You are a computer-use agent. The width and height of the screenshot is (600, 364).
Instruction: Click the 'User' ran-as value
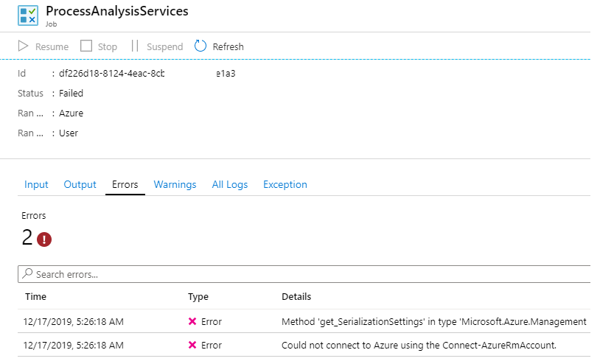coord(69,133)
